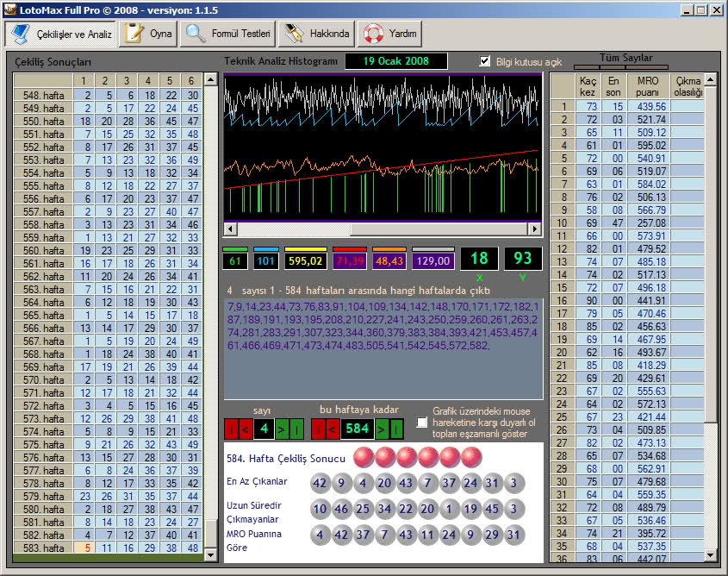
Task: Click MRO value 257.08 in Tüm Sayılar
Action: click(x=648, y=223)
